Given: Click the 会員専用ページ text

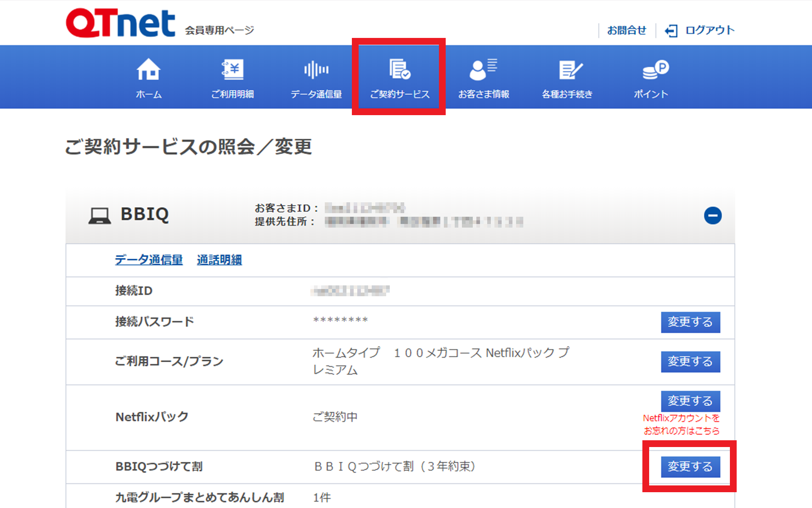Looking at the screenshot, I should pyautogui.click(x=219, y=30).
